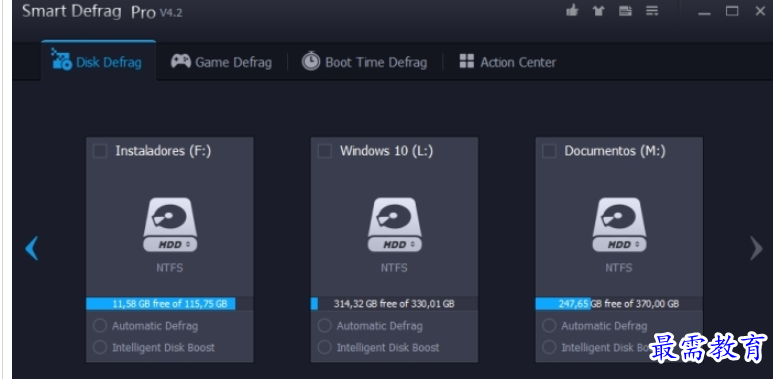Go to next drives with right arrow

click(x=756, y=248)
